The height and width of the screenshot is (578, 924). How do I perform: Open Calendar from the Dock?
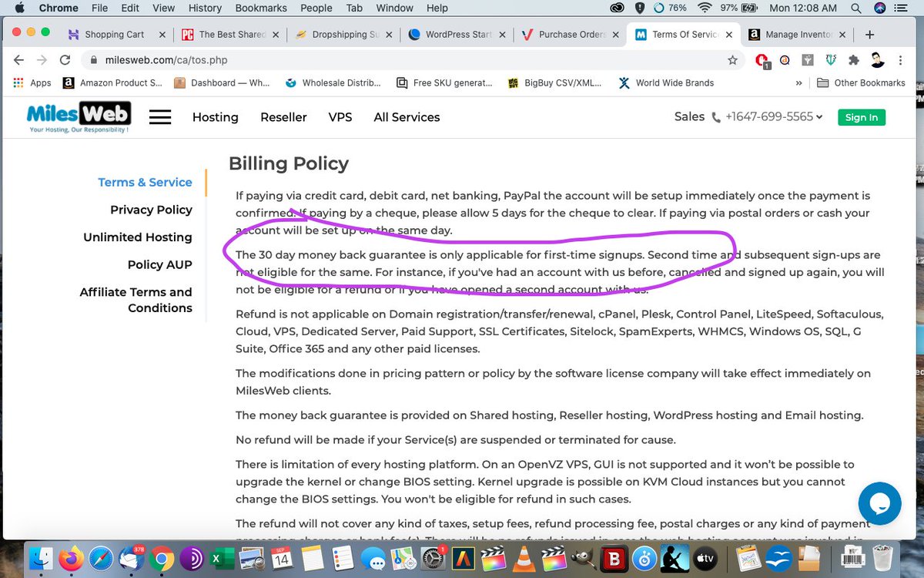coord(283,557)
